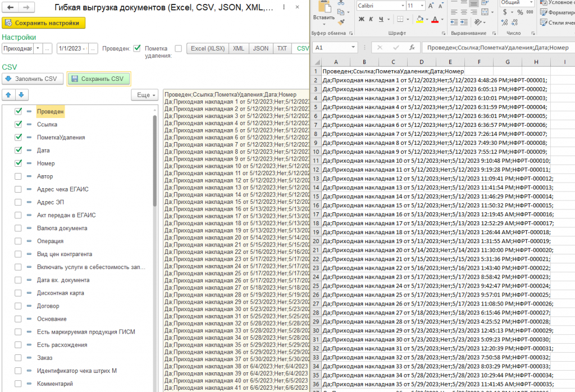The width and height of the screenshot is (575, 392).
Task: Increase decimal places in the Number group
Action: click(505, 22)
